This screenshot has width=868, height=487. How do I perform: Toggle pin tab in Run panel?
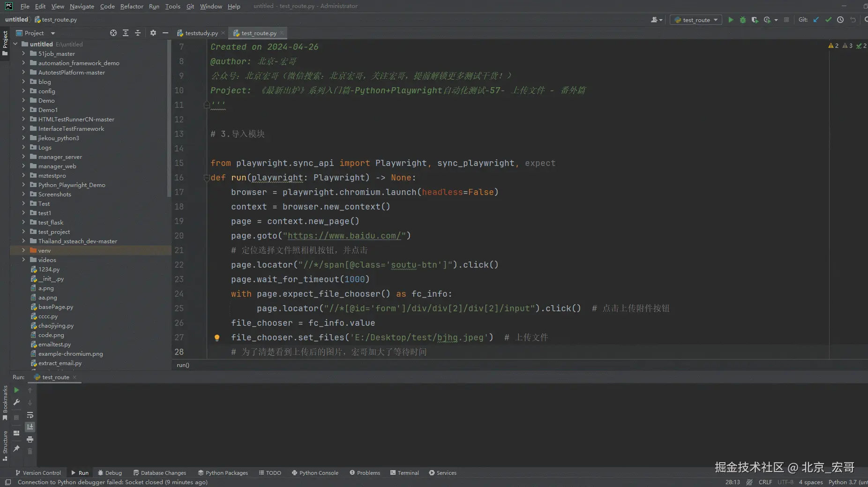point(16,449)
